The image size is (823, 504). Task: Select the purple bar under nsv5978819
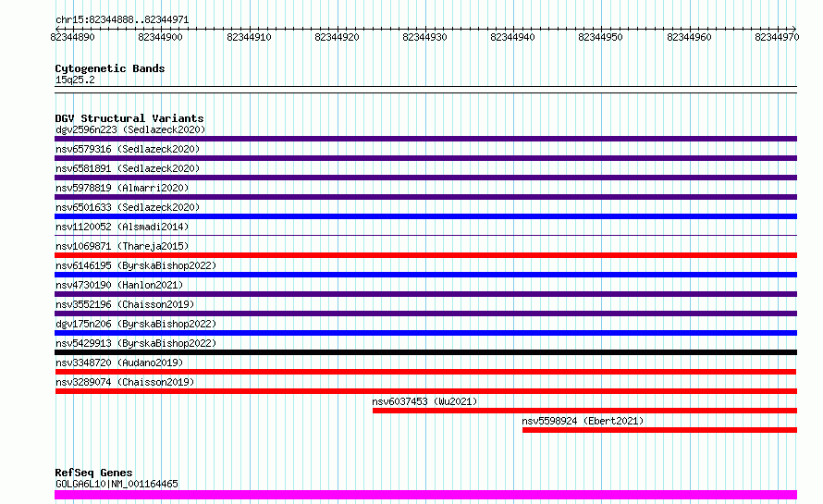click(x=425, y=197)
